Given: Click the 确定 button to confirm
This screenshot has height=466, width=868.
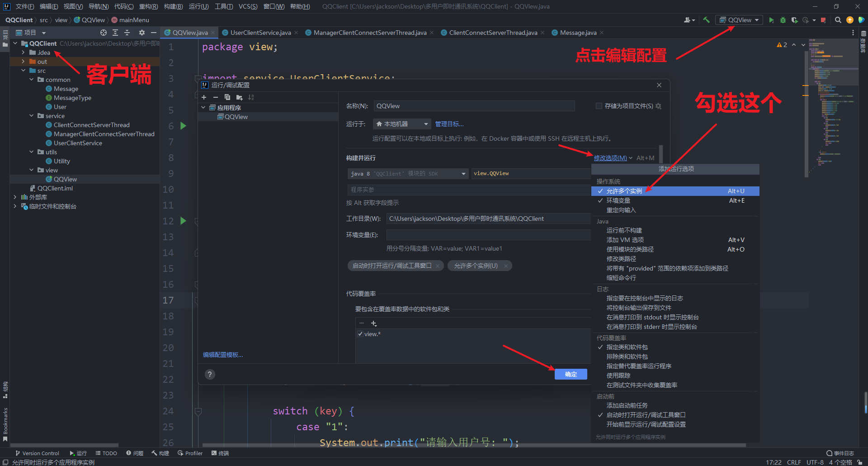Looking at the screenshot, I should pyautogui.click(x=571, y=374).
